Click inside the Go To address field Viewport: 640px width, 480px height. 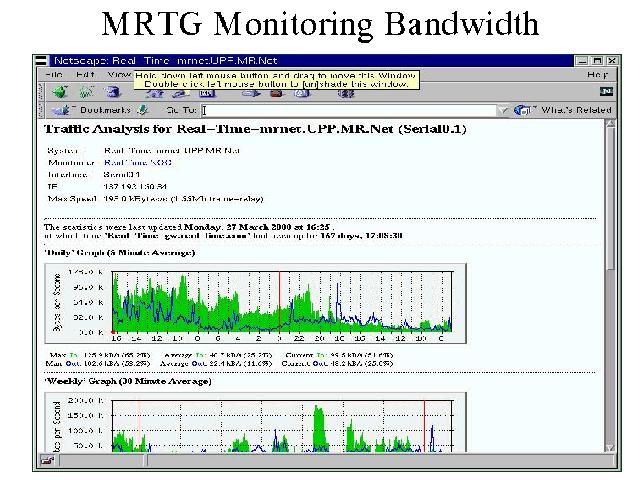click(x=349, y=110)
